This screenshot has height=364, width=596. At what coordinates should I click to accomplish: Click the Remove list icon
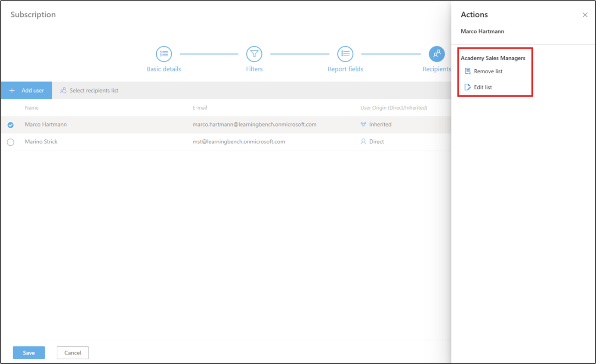coord(468,71)
